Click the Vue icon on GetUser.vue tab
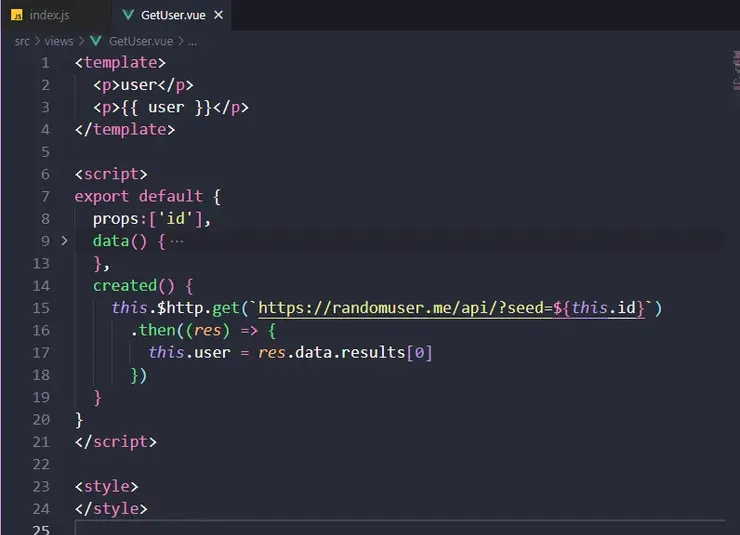 (x=128, y=15)
